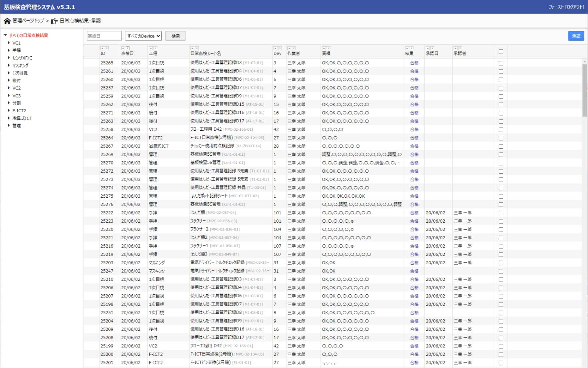Go to 管理ページトップ breadcrumb

pos(28,21)
